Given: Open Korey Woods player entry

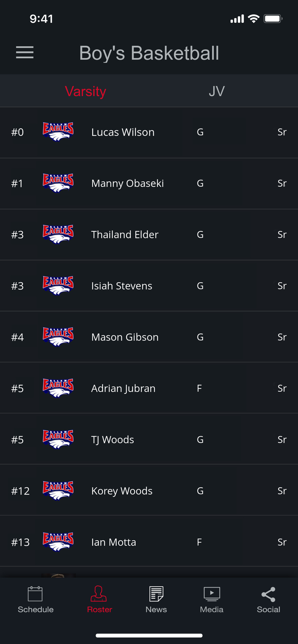Looking at the screenshot, I should (x=149, y=490).
